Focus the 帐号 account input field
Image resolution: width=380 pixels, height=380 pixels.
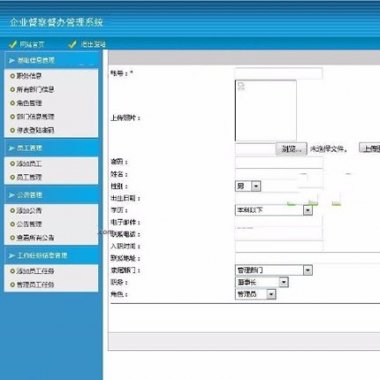(x=279, y=73)
